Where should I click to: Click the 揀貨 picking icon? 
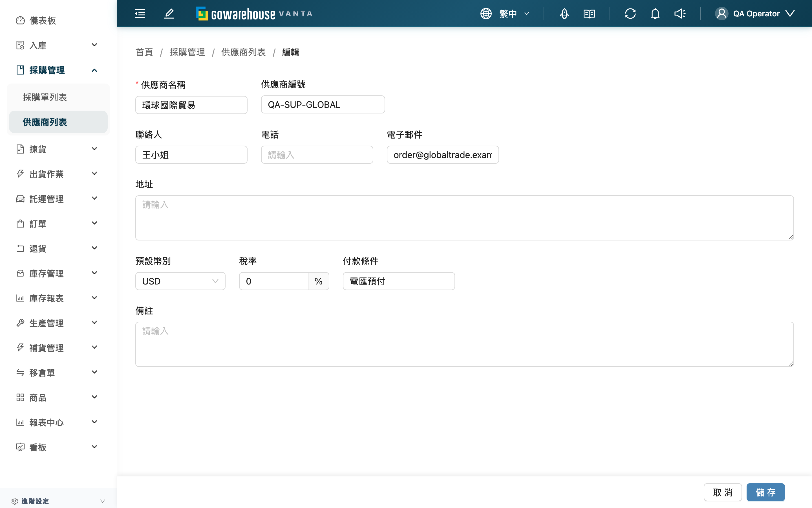[x=20, y=149]
